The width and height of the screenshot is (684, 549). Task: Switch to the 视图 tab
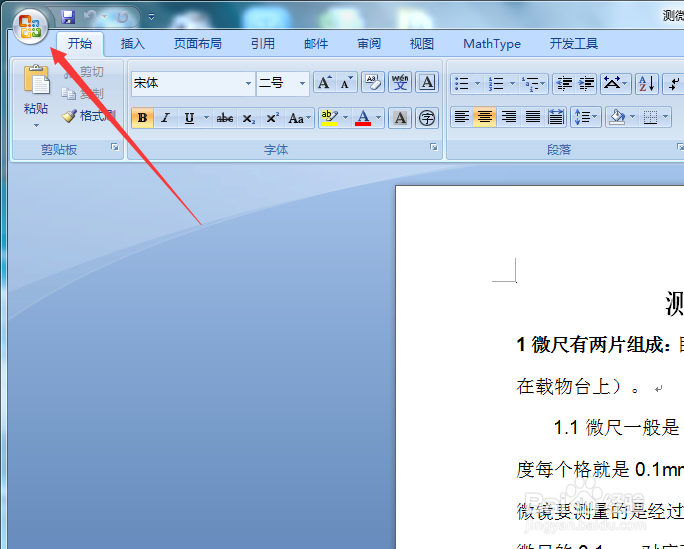click(422, 44)
